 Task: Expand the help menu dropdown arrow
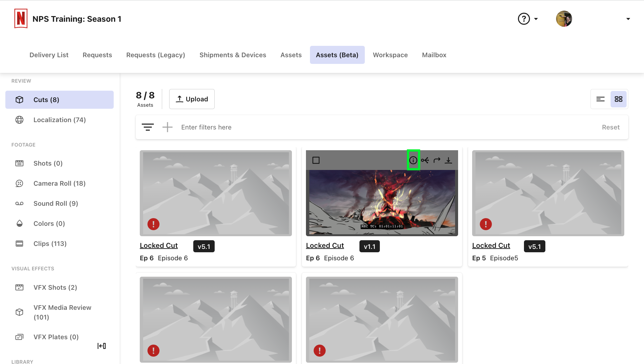click(536, 19)
